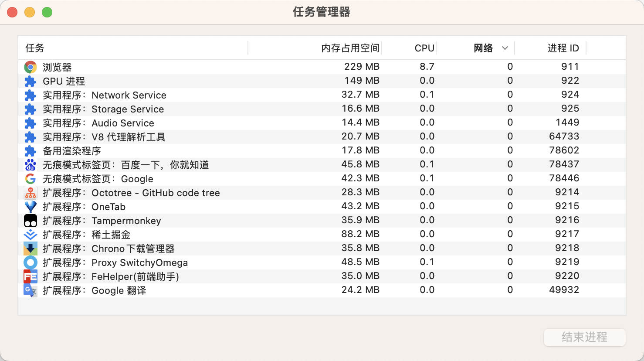Click the 229 MB memory value
The height and width of the screenshot is (361, 644).
[362, 67]
